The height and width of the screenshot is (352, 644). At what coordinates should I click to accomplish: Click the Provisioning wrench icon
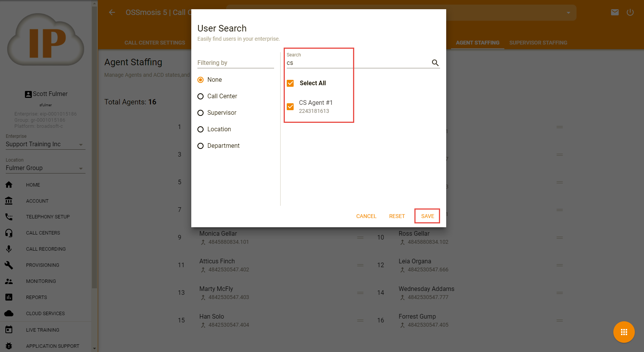point(9,265)
